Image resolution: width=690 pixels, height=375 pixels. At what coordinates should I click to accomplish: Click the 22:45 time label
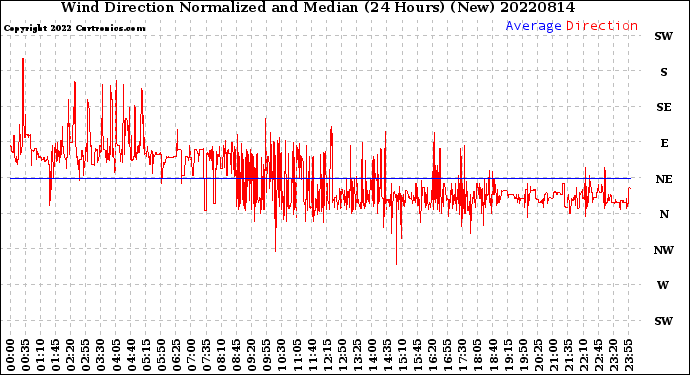point(598,355)
